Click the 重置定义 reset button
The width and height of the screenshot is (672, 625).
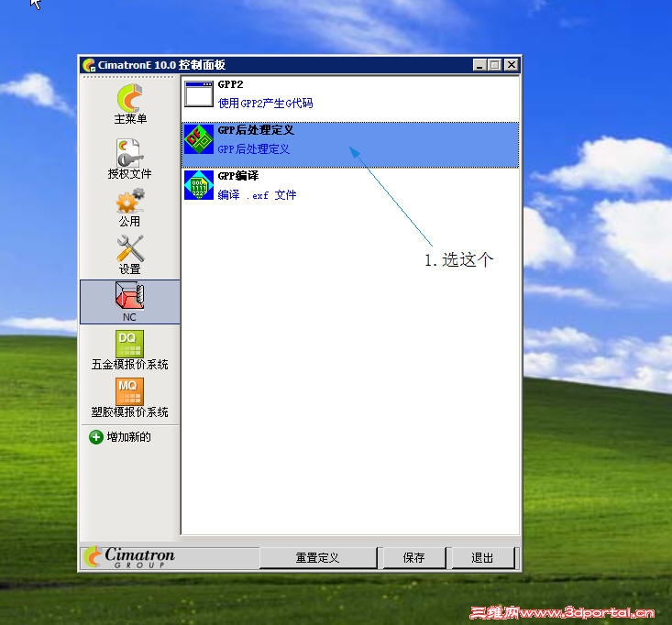[x=317, y=558]
